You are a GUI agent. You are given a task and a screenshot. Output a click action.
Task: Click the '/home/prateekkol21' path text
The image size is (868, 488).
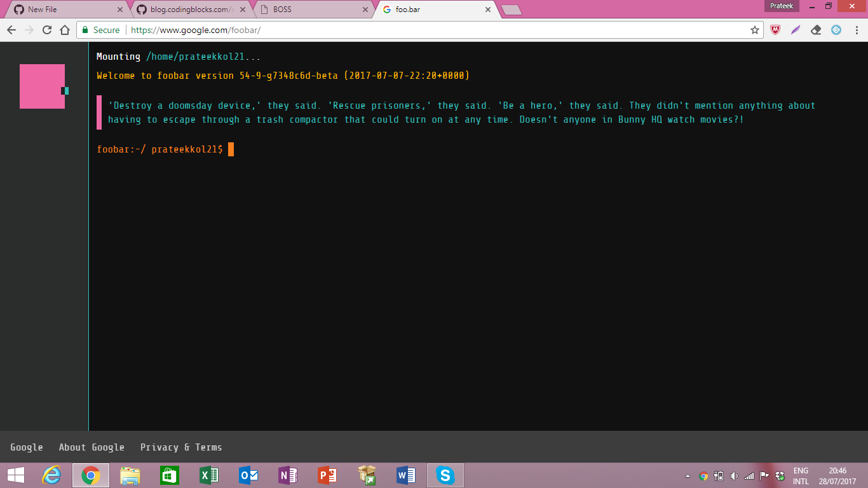(195, 57)
